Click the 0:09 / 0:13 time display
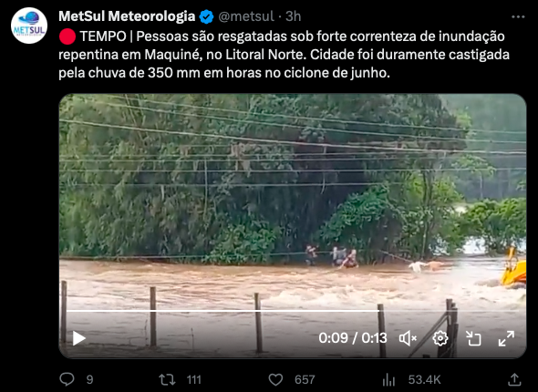 tap(353, 338)
